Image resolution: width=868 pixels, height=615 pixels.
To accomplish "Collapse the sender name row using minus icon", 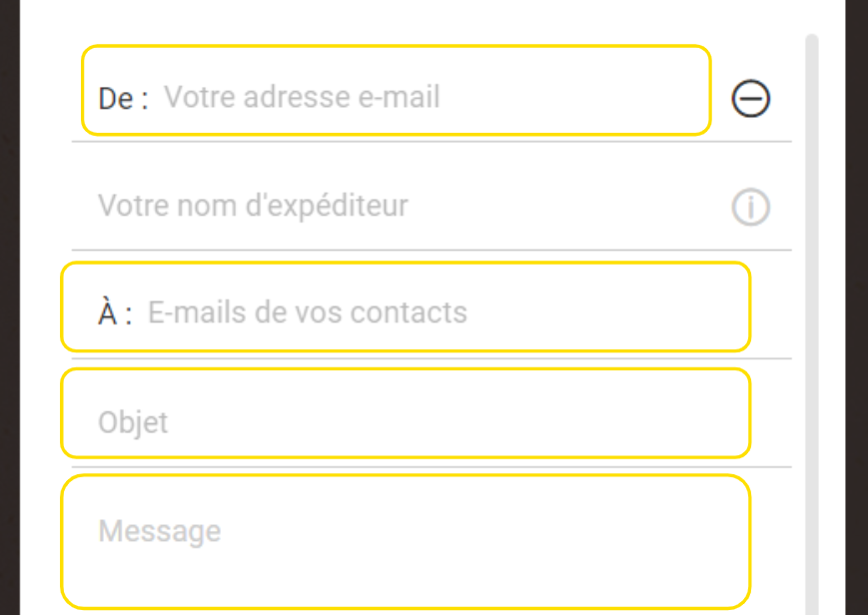I will [751, 99].
